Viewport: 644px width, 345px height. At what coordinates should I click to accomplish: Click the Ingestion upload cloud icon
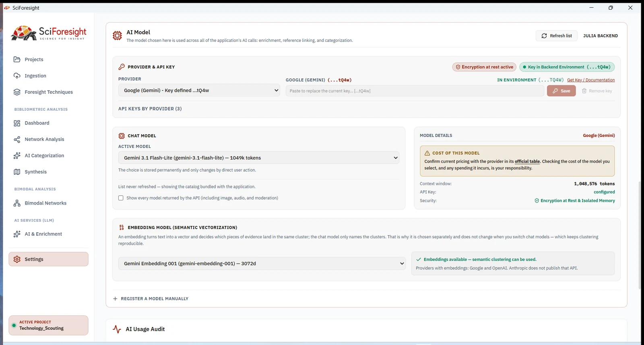[x=17, y=76]
